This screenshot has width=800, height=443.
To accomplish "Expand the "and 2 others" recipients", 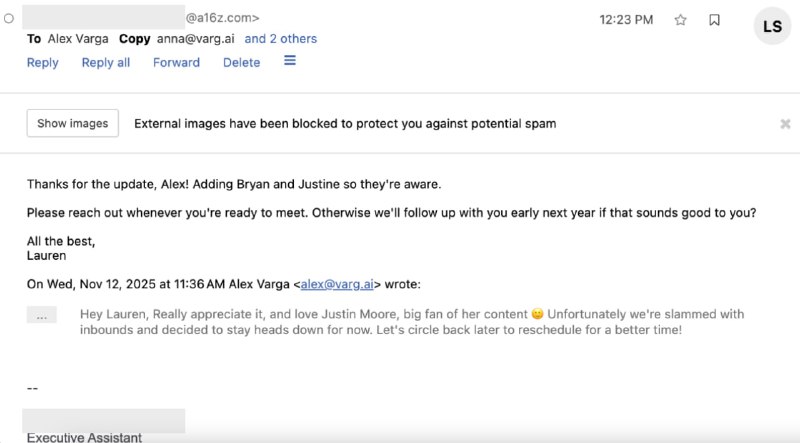I will point(281,39).
